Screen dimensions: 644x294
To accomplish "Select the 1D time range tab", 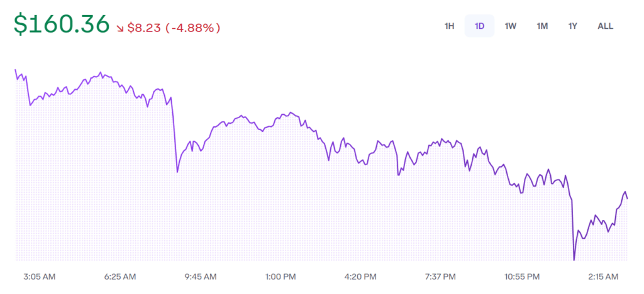I will pos(479,26).
